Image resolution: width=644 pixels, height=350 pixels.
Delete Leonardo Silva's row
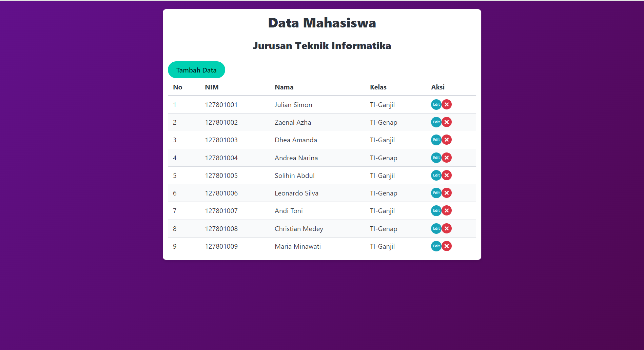tap(447, 193)
